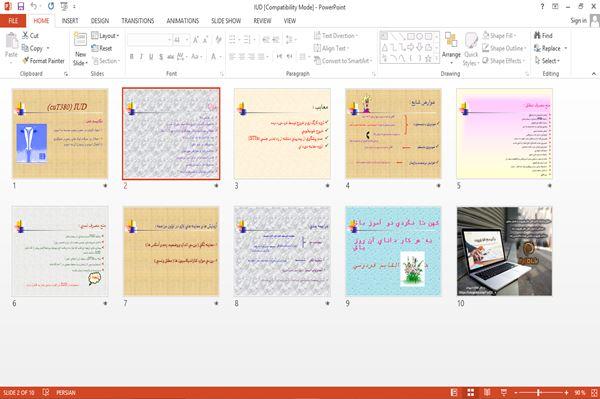600x399 pixels.
Task: Open Reading View from status bar
Action: click(487, 392)
